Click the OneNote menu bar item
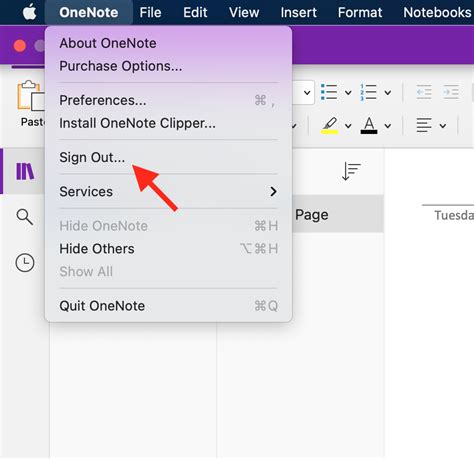 coord(89,13)
